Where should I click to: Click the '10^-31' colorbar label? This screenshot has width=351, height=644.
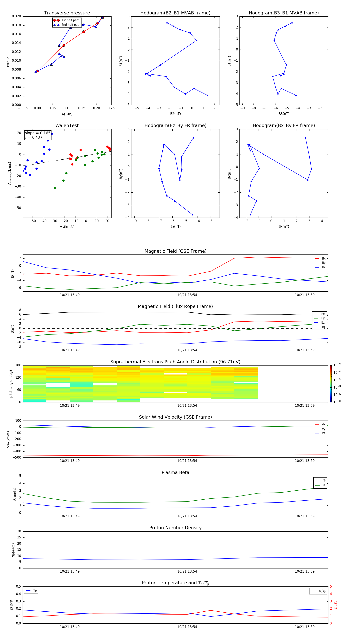tap(337, 402)
